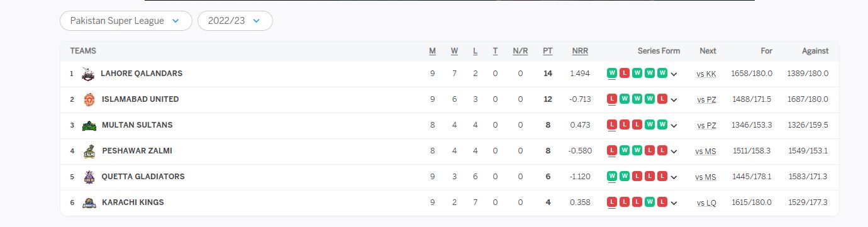Click the NRR column header
Viewport: 868px width, 227px height.
click(x=580, y=51)
